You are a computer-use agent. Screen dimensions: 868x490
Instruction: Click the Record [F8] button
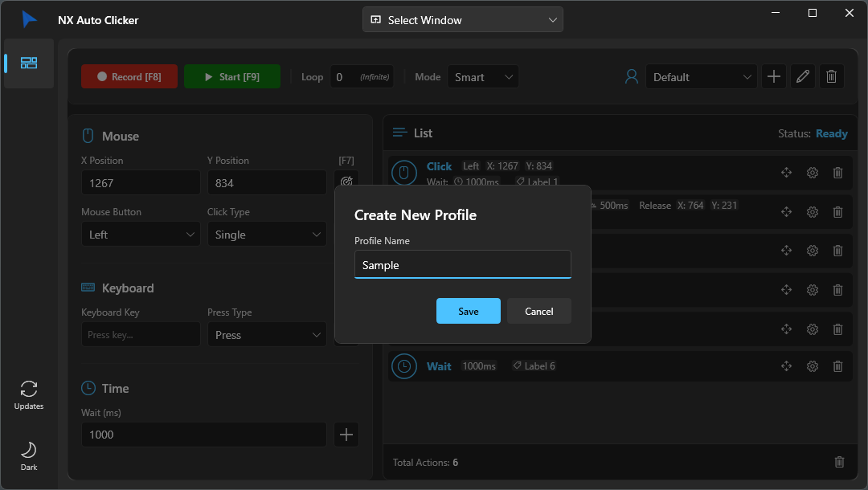[129, 76]
